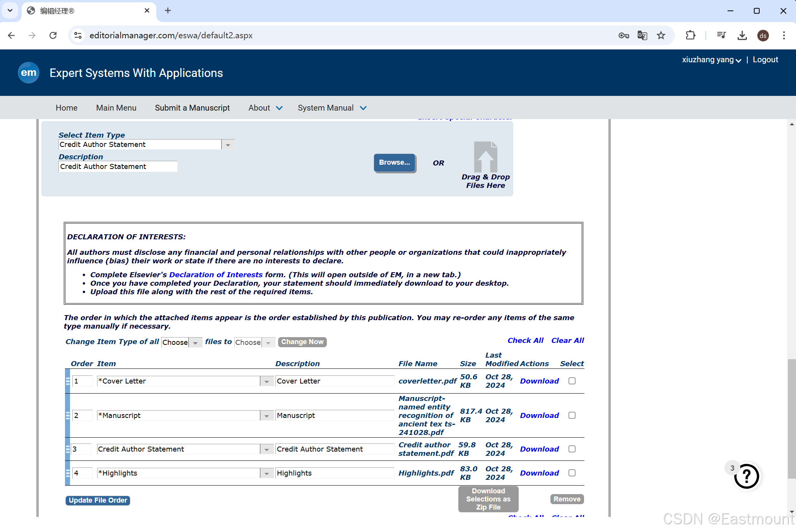
Task: Select the Credit Author Statement row checkbox
Action: point(572,449)
